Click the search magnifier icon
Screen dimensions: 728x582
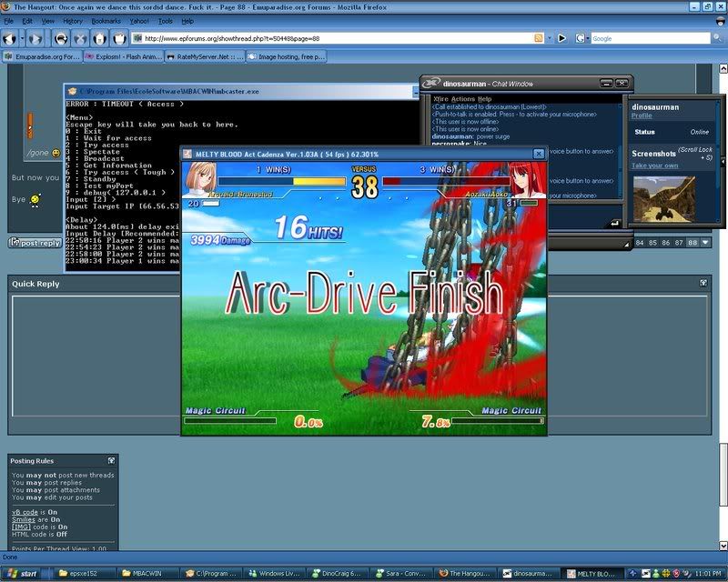[x=717, y=38]
